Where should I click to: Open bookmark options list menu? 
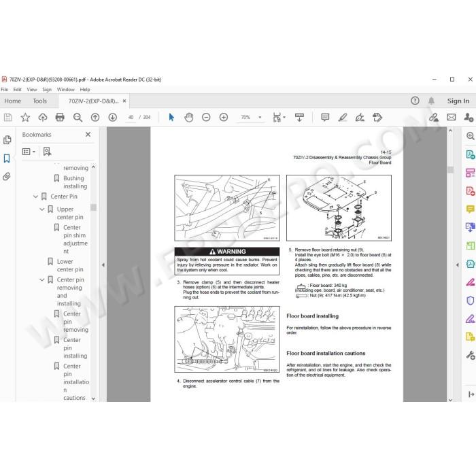pos(29,152)
